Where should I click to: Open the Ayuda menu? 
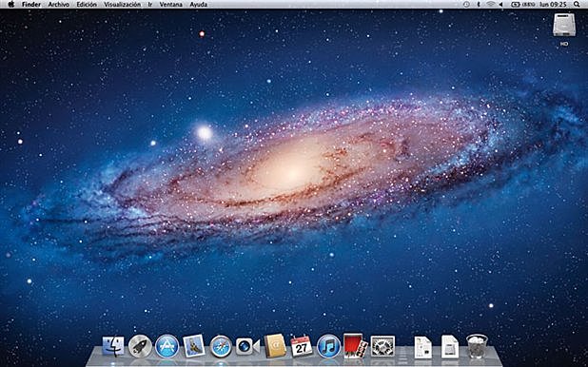coord(198,5)
